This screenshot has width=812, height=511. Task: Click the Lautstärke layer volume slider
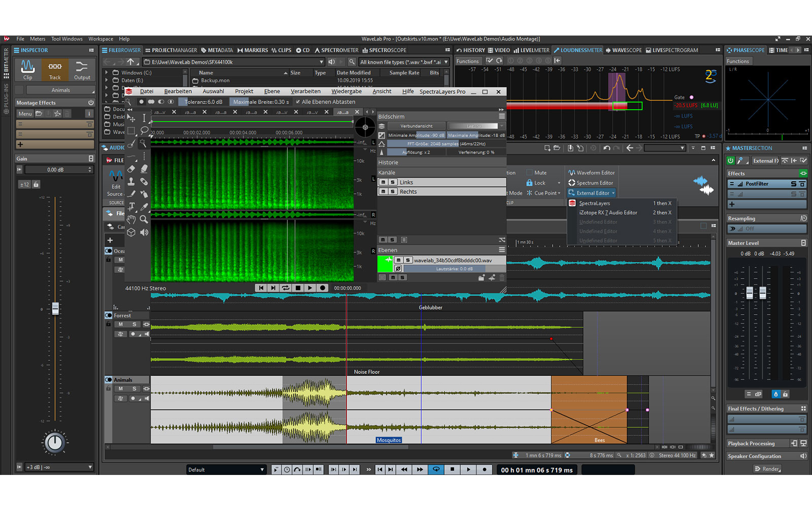pos(454,269)
